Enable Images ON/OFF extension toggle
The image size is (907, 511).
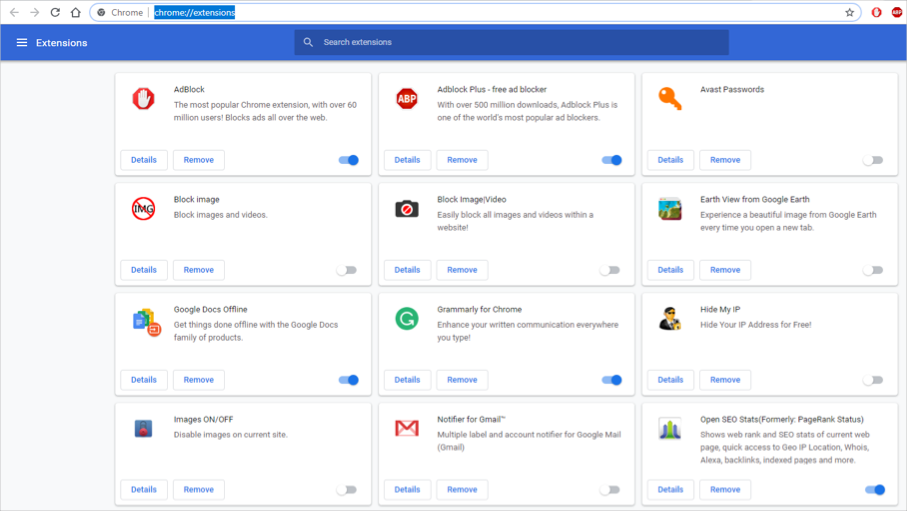pos(346,490)
